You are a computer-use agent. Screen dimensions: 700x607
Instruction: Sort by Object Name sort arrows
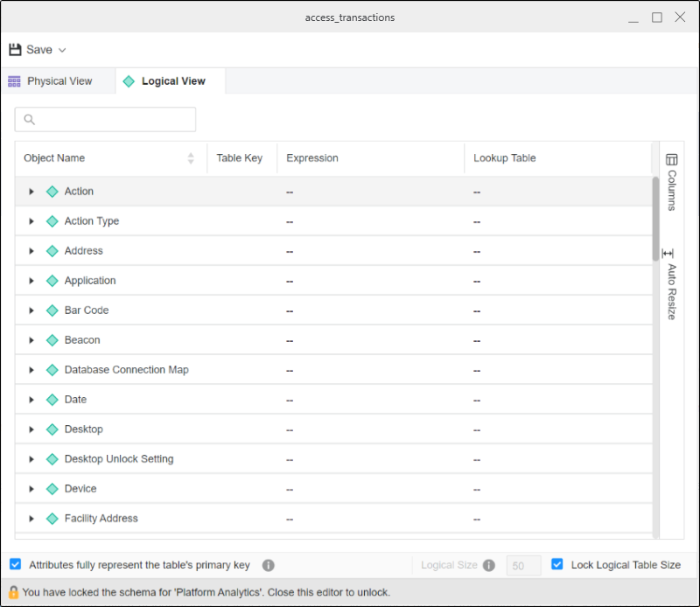191,158
